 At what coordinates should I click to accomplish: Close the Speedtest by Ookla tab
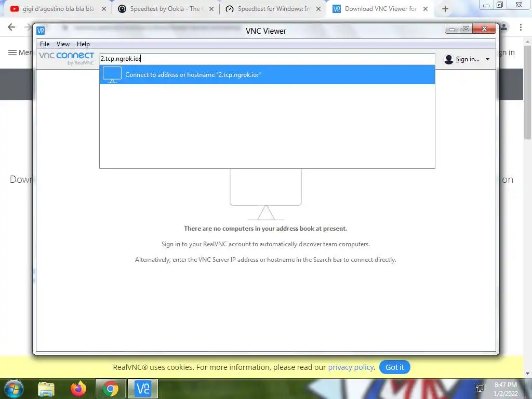pyautogui.click(x=211, y=9)
